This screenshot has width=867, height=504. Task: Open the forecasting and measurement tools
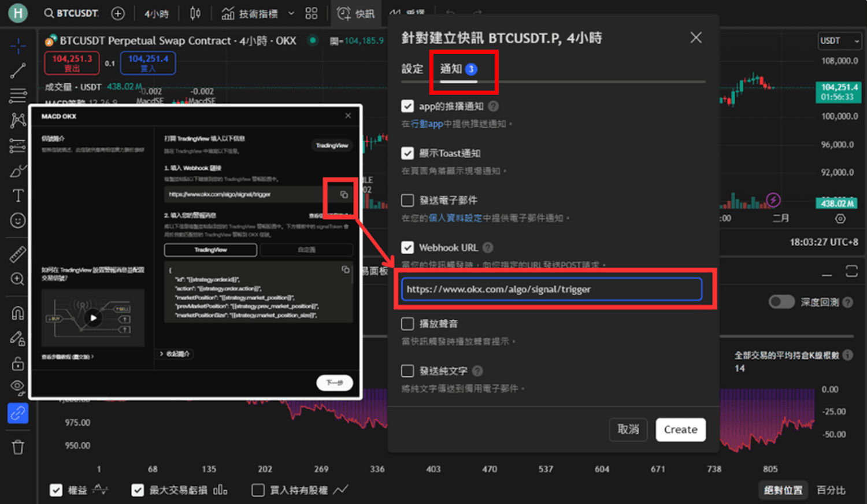(x=18, y=146)
